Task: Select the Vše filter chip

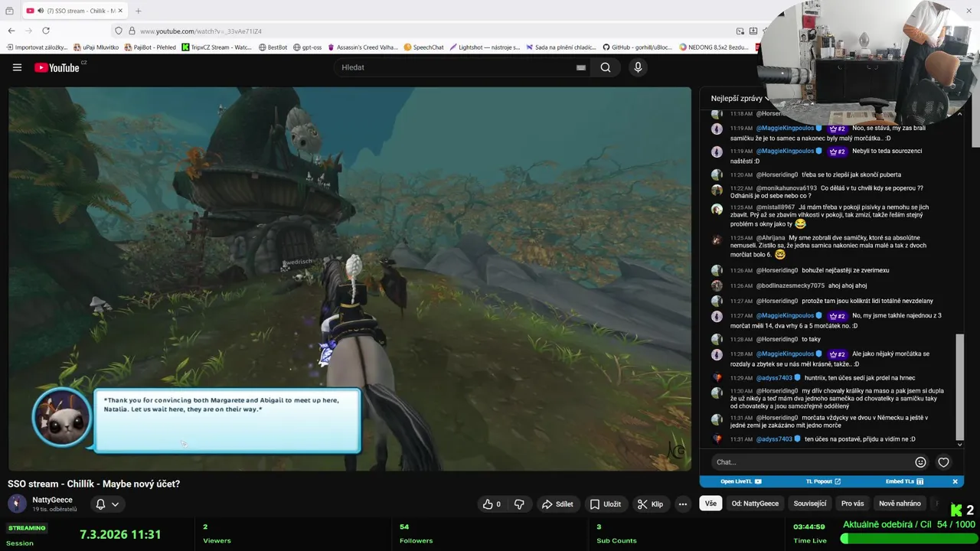Action: tap(710, 504)
